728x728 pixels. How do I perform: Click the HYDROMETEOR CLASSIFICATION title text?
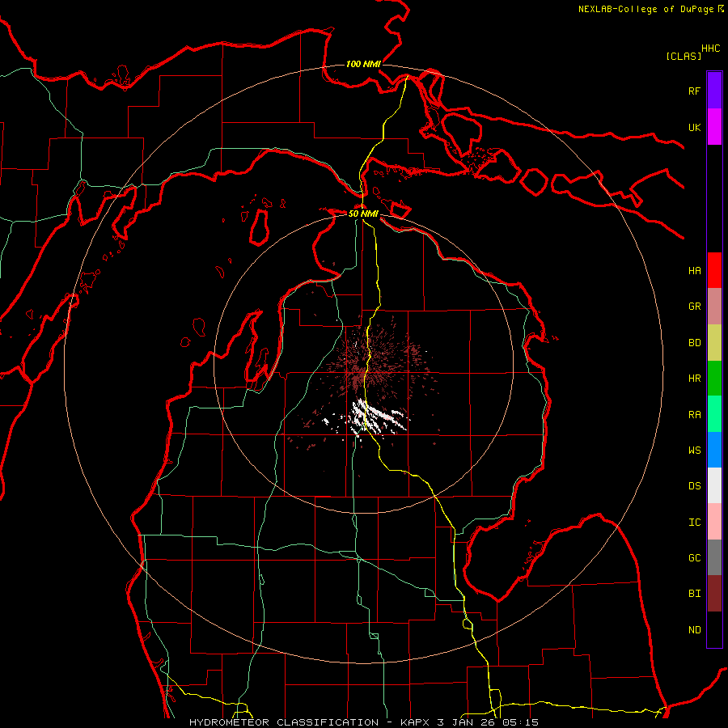point(284,722)
